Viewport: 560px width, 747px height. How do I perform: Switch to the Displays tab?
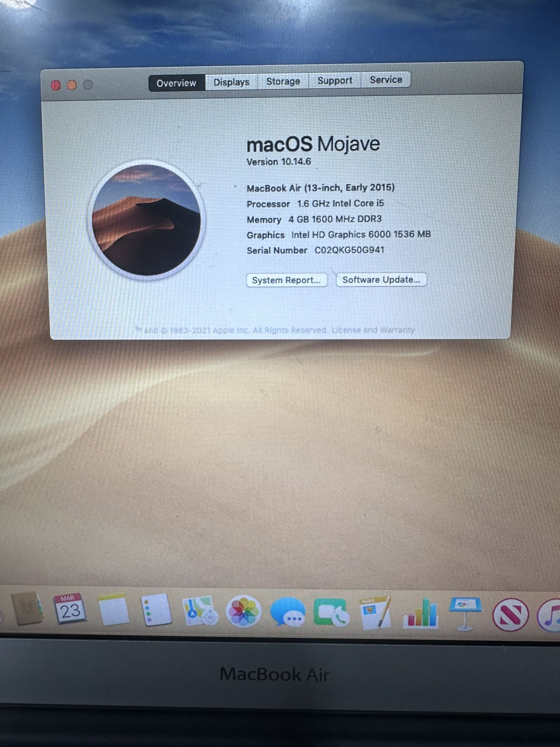click(x=231, y=82)
